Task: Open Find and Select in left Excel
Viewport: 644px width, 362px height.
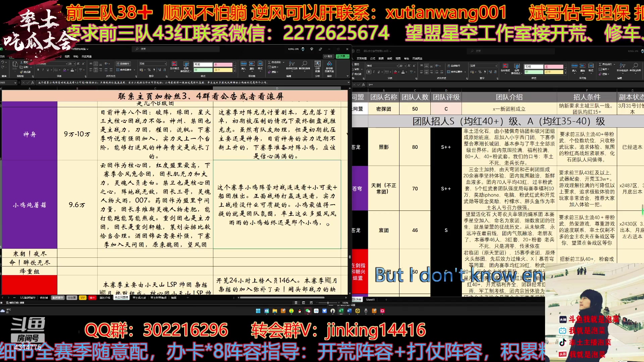Action: [x=304, y=66]
